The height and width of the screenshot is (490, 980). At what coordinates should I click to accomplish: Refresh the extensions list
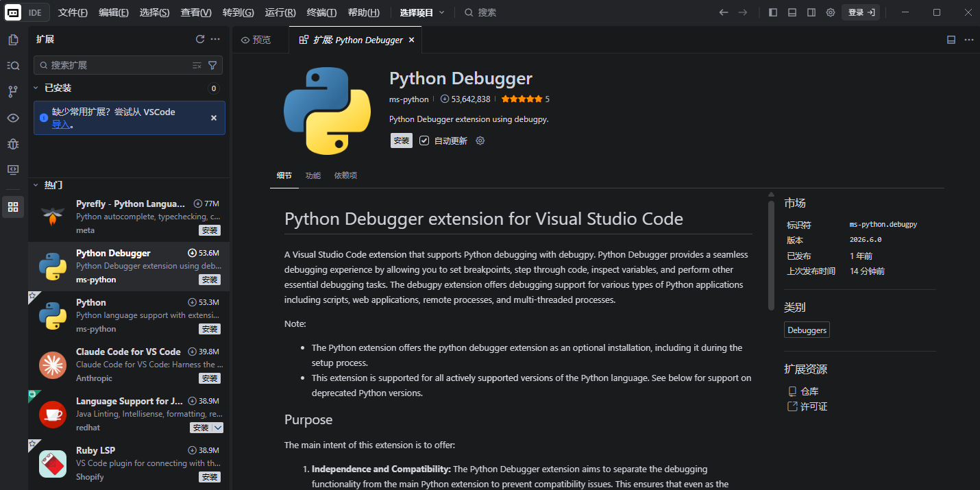(x=200, y=39)
